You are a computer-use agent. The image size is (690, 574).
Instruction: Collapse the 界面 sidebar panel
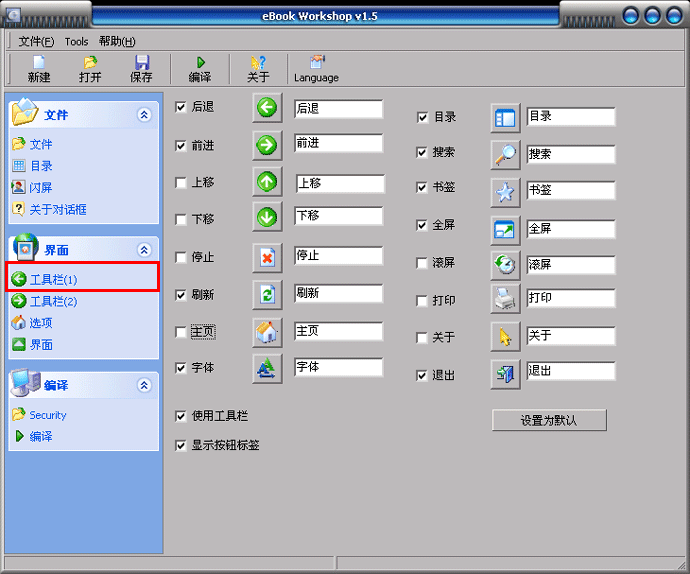[x=144, y=250]
